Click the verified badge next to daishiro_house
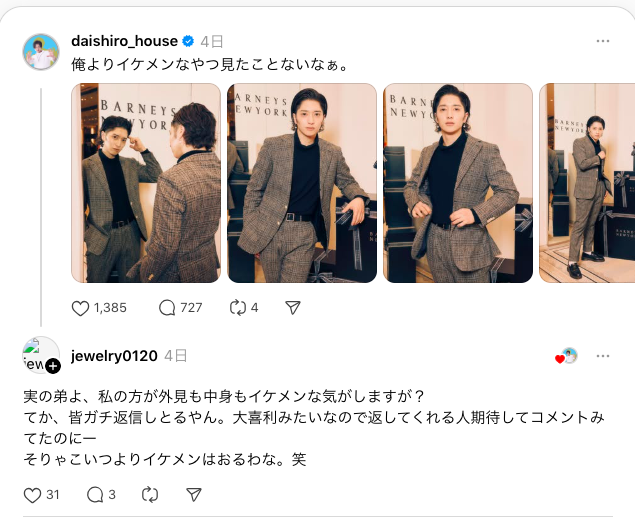This screenshot has height=518, width=635. click(x=188, y=41)
